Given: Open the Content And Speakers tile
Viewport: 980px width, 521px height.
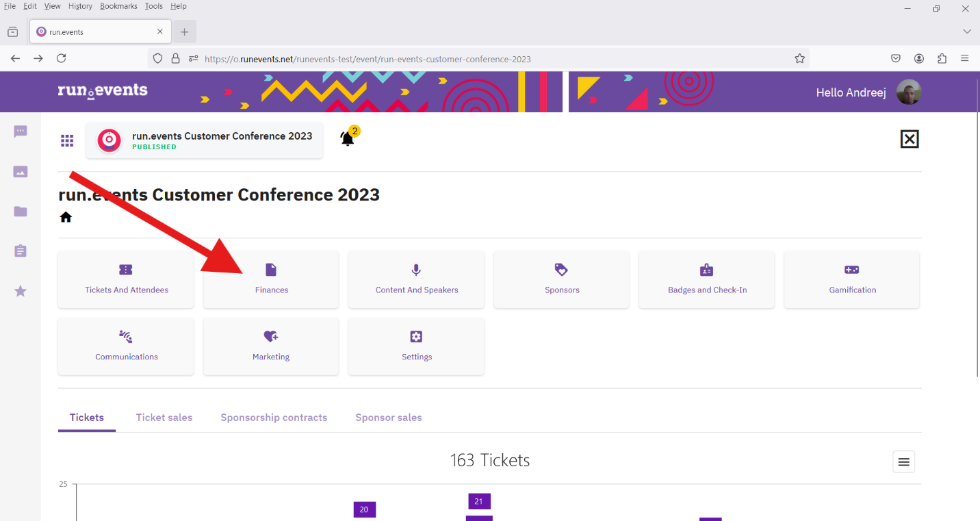Looking at the screenshot, I should coord(416,279).
